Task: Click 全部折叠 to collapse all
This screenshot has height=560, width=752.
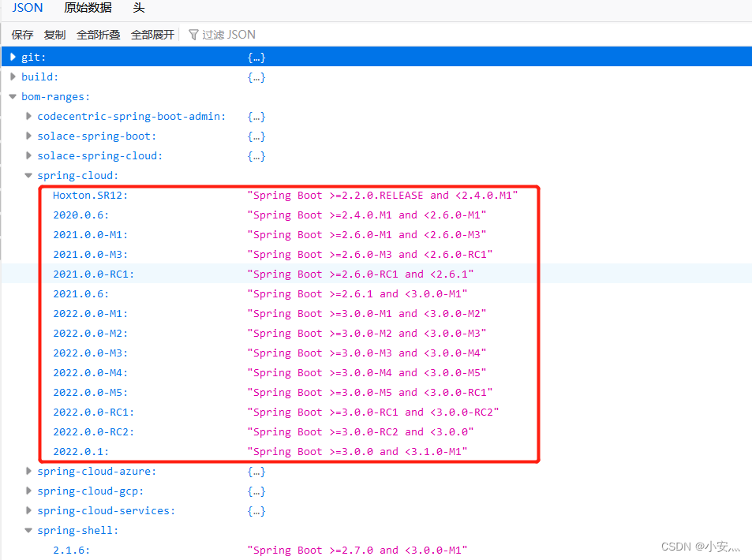Action: click(x=99, y=35)
